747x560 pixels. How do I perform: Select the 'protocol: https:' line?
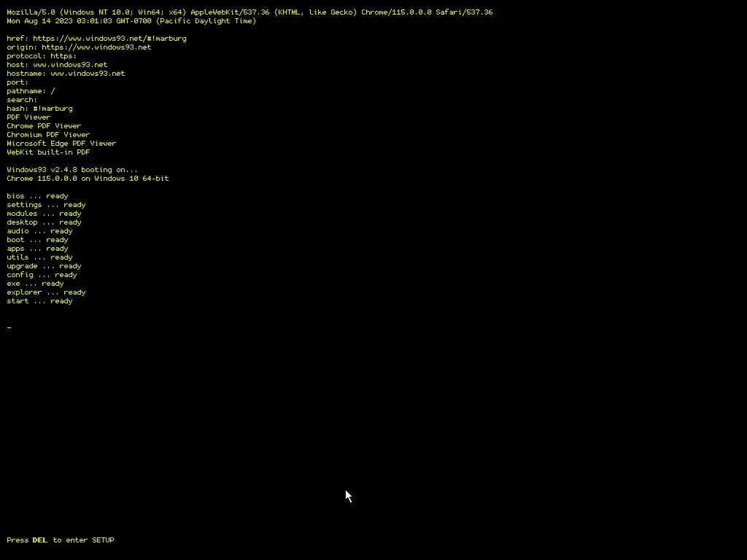pos(42,55)
